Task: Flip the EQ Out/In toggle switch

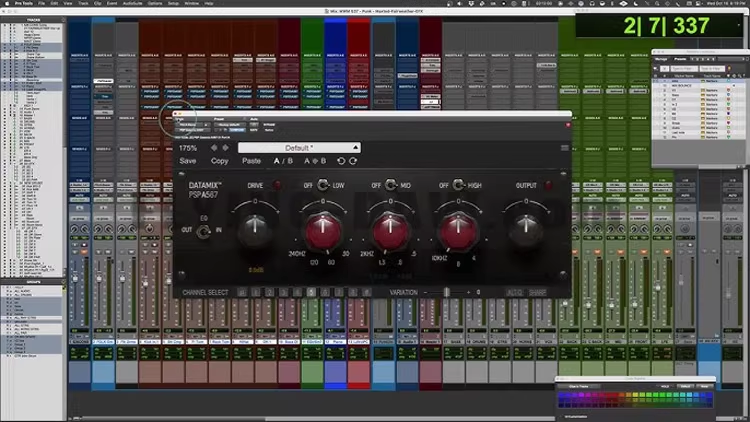Action: [203, 232]
